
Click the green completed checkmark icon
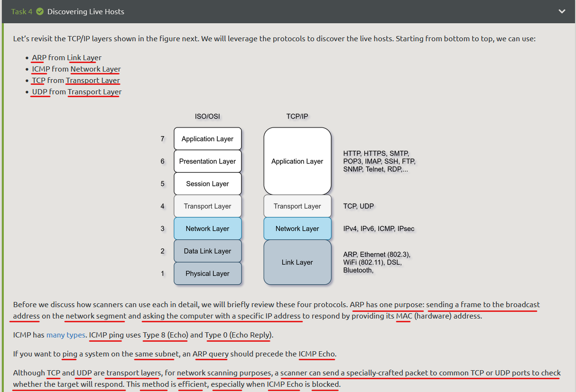pos(40,11)
